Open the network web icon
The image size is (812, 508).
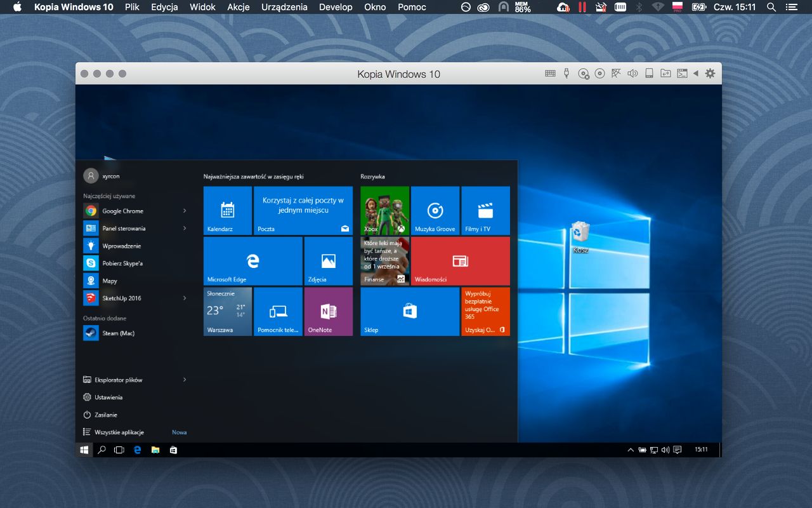point(616,74)
